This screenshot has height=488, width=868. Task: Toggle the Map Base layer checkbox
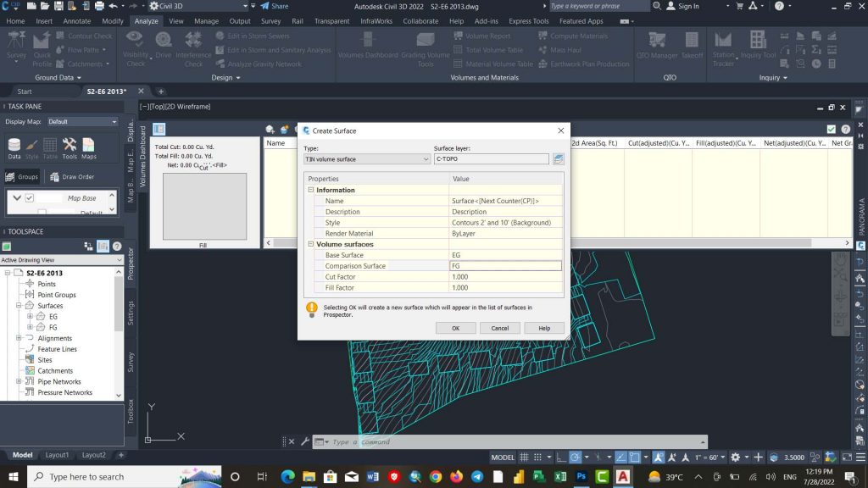[30, 197]
